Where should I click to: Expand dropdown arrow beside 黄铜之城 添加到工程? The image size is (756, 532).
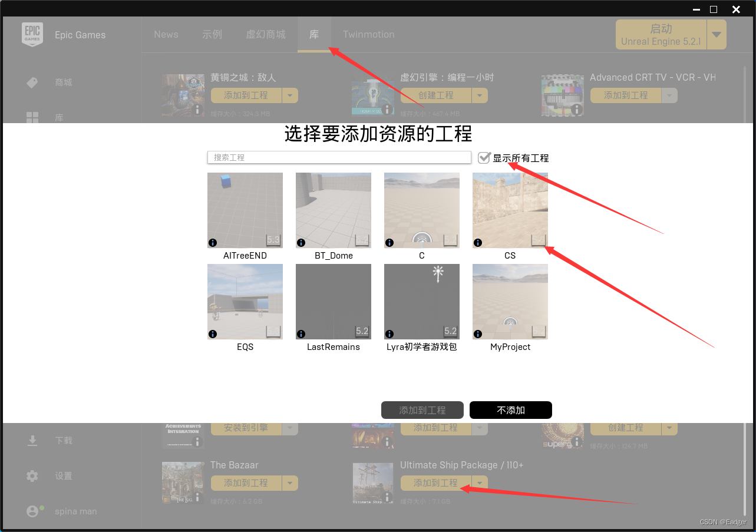(290, 95)
